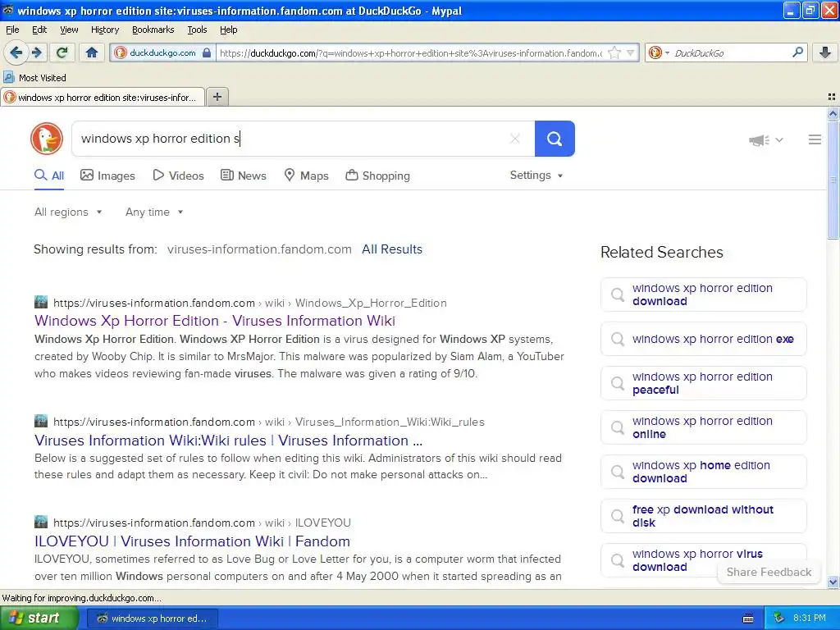This screenshot has width=840, height=630.
Task: Click the keyboard icon in system tray
Action: (x=748, y=619)
